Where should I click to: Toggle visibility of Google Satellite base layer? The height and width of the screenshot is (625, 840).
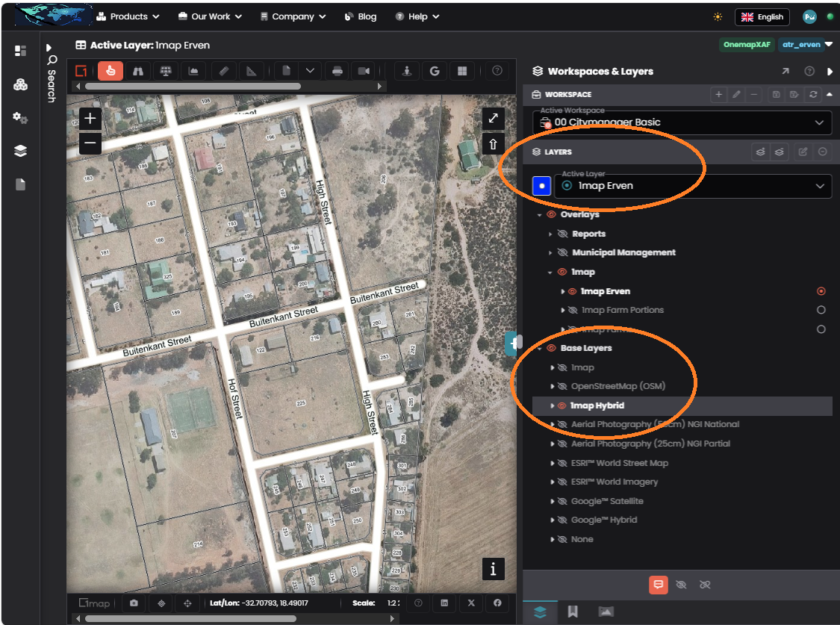(562, 501)
